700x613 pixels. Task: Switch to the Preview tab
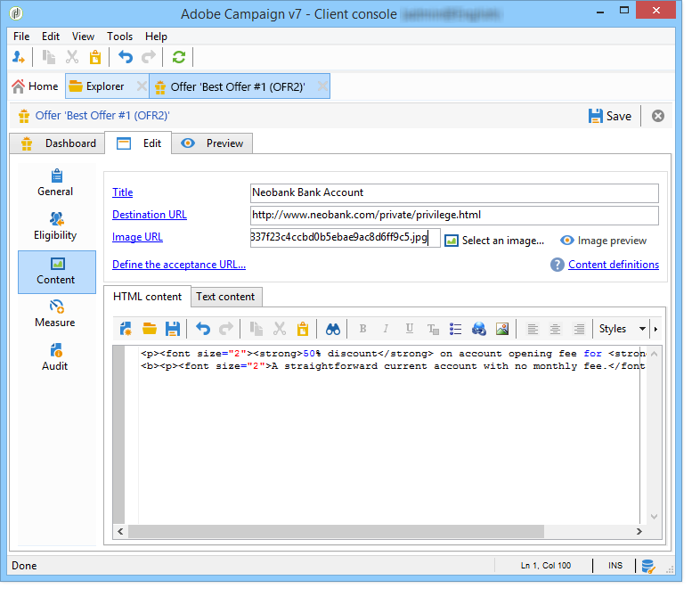[212, 143]
